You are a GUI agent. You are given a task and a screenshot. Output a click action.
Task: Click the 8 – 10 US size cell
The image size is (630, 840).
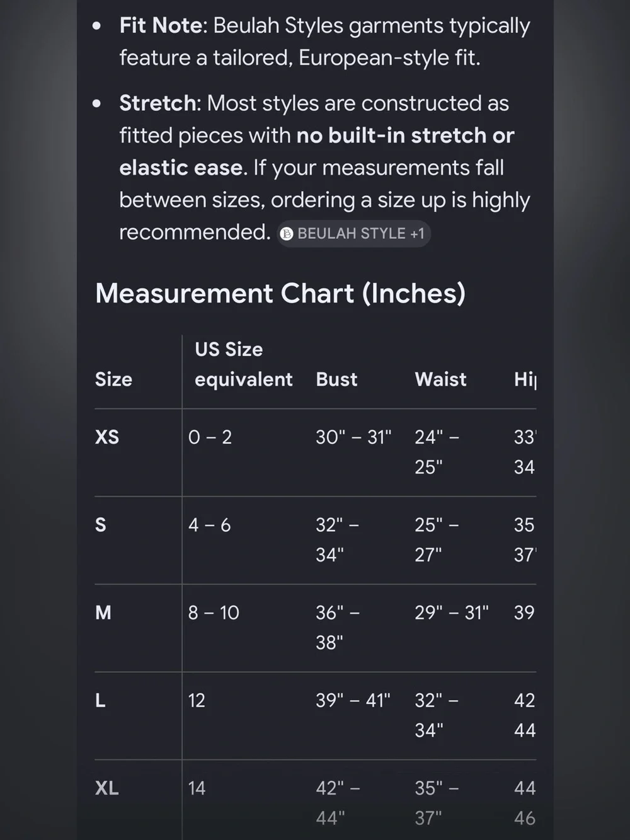(x=214, y=613)
